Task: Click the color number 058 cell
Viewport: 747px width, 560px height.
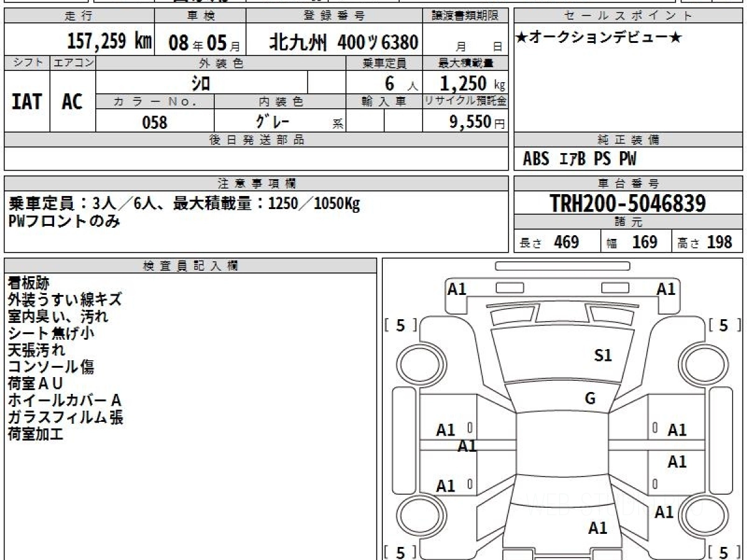Action: 155,122
